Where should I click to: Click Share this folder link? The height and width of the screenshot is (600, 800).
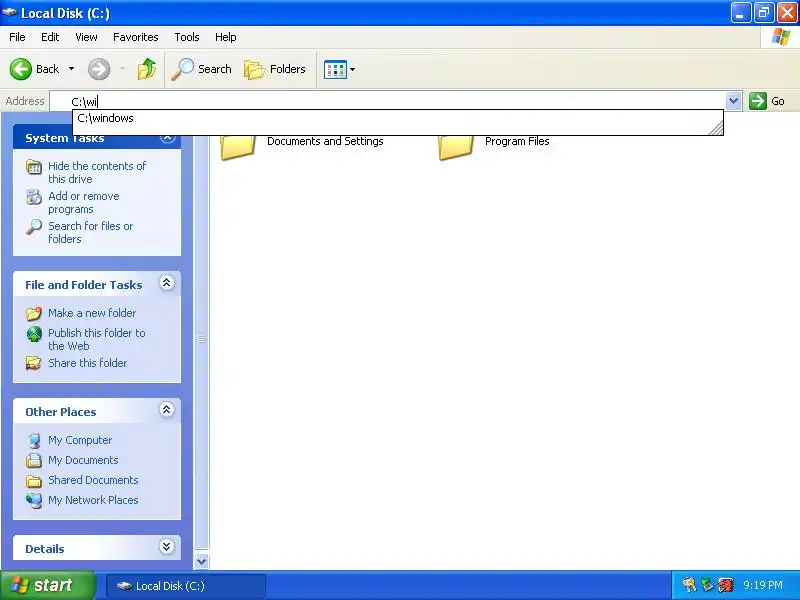pos(87,363)
